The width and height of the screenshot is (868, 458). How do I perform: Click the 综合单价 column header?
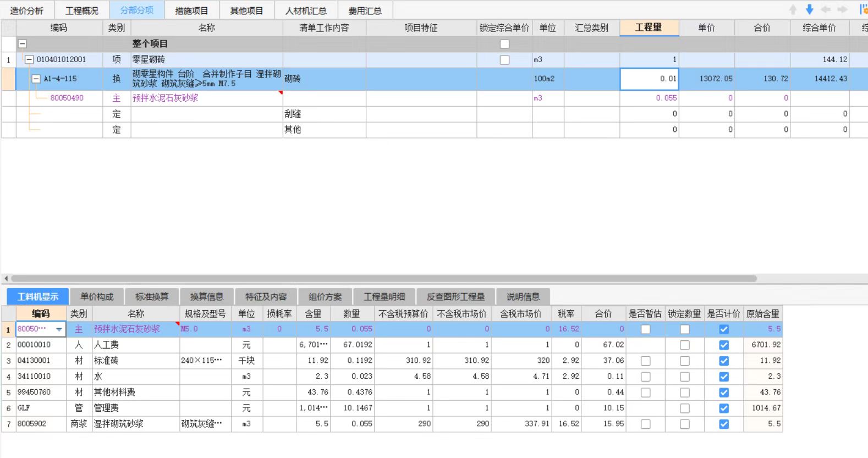click(x=819, y=27)
